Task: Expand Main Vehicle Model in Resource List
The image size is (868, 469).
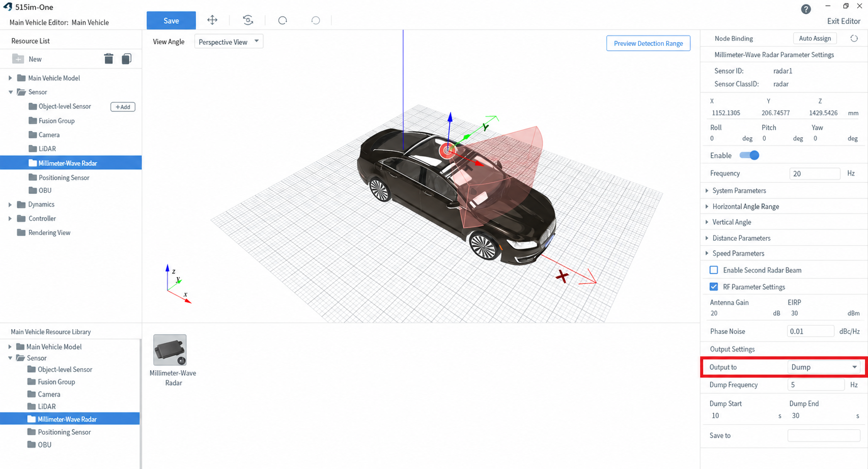Action: (x=10, y=78)
